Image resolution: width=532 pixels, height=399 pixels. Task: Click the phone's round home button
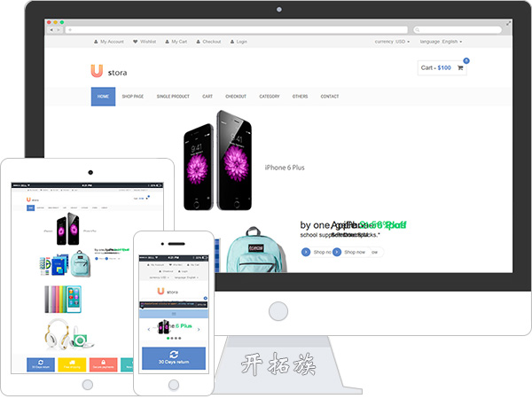[174, 385]
